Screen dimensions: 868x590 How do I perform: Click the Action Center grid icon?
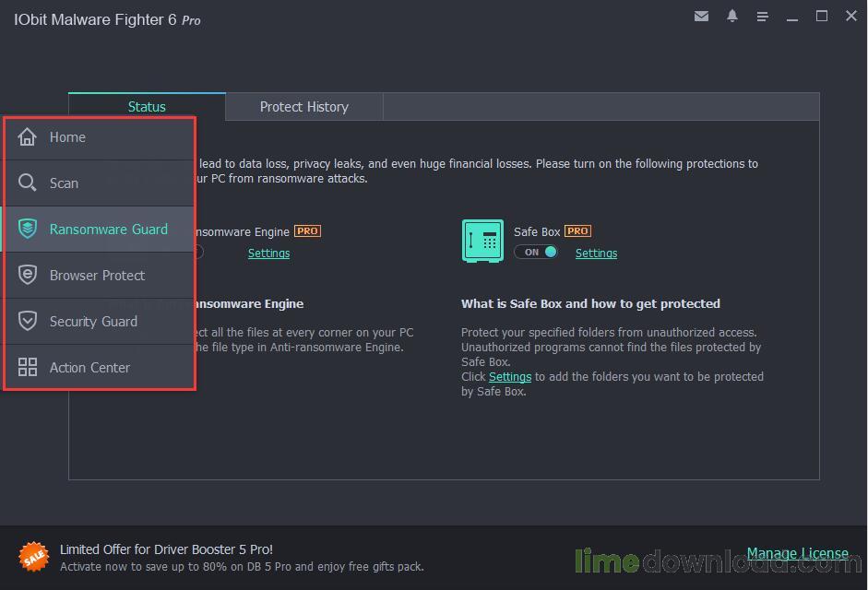(27, 367)
